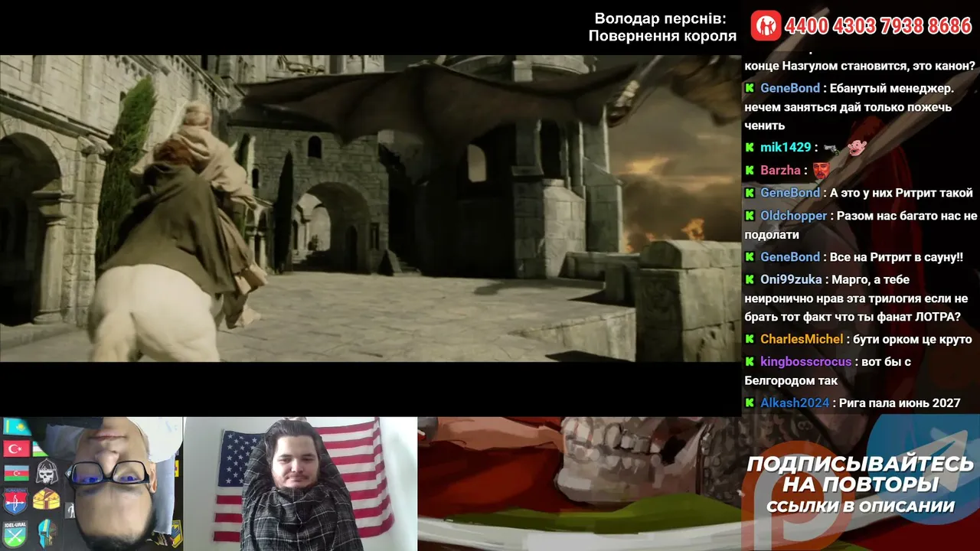
Task: Click the K badge next to mik1429
Action: [x=750, y=147]
